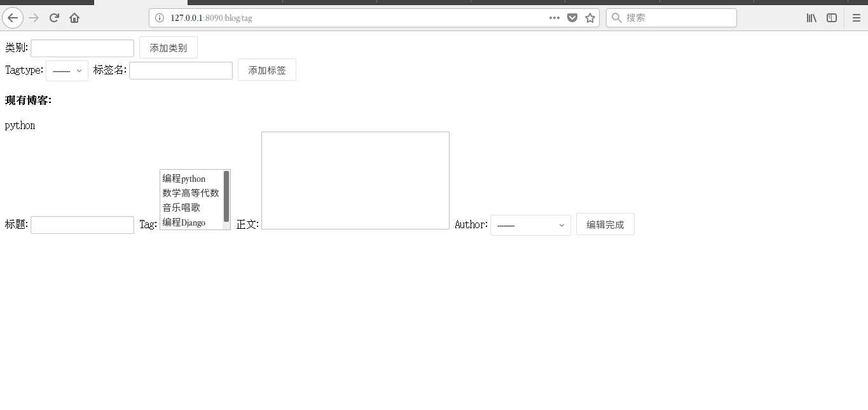Open the Author dropdown

point(530,225)
